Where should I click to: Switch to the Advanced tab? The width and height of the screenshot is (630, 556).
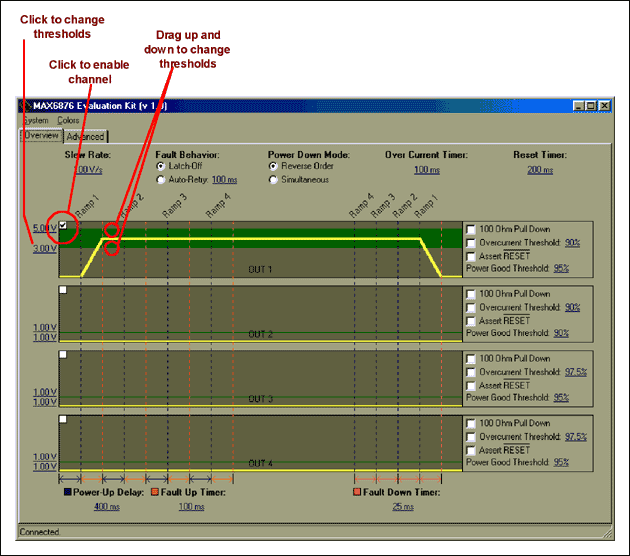85,136
